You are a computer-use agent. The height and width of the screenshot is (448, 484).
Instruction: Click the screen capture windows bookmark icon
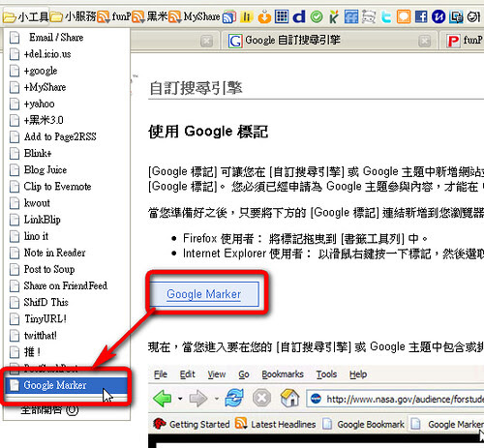456,16
